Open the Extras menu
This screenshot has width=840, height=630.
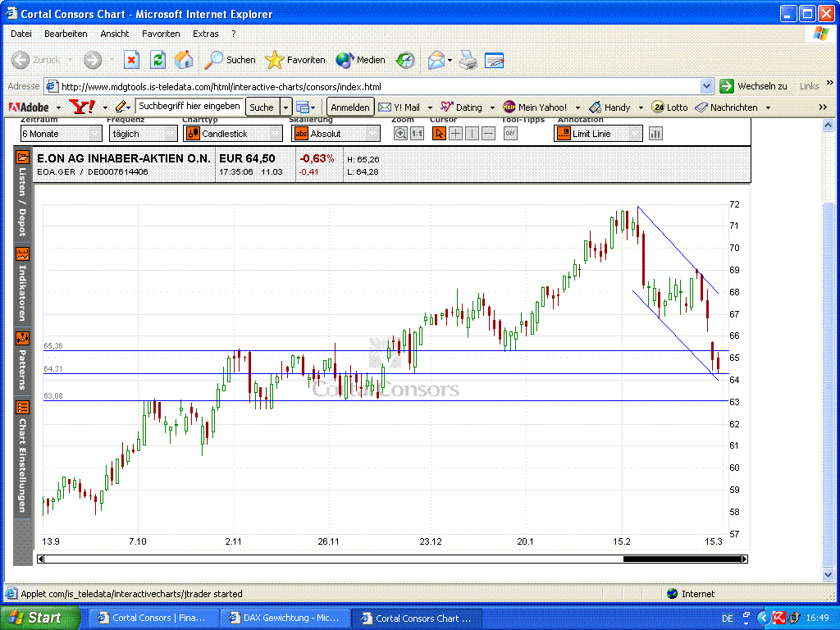pos(206,33)
